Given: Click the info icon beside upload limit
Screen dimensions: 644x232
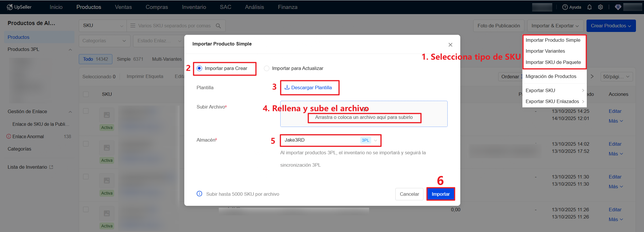Looking at the screenshot, I should point(199,194).
